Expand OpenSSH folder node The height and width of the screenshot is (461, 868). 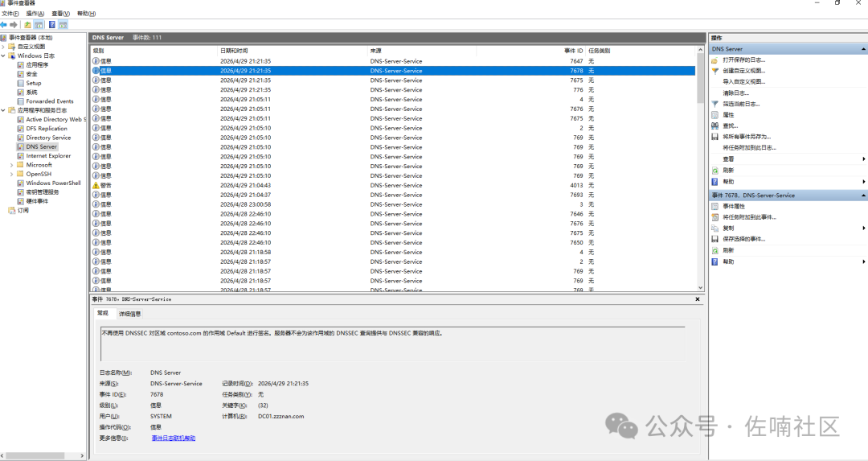pos(11,174)
